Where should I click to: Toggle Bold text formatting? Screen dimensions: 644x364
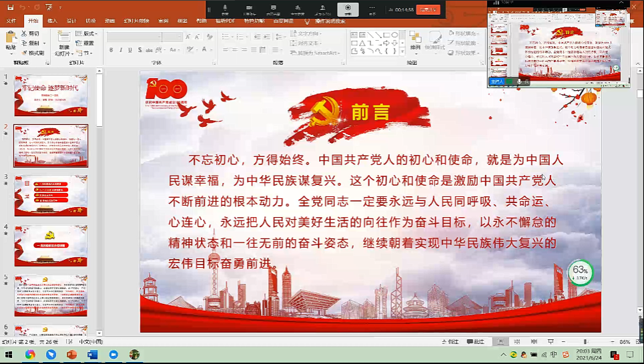pyautogui.click(x=111, y=50)
